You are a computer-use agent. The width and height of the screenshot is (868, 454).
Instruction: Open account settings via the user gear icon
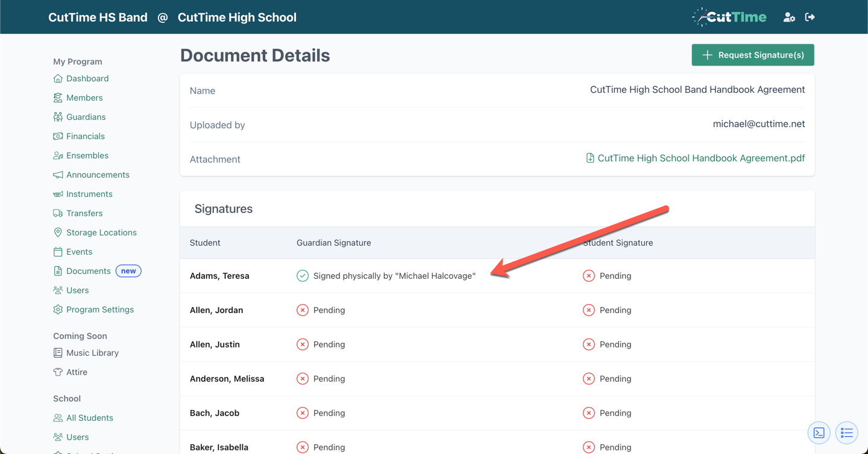pyautogui.click(x=789, y=17)
